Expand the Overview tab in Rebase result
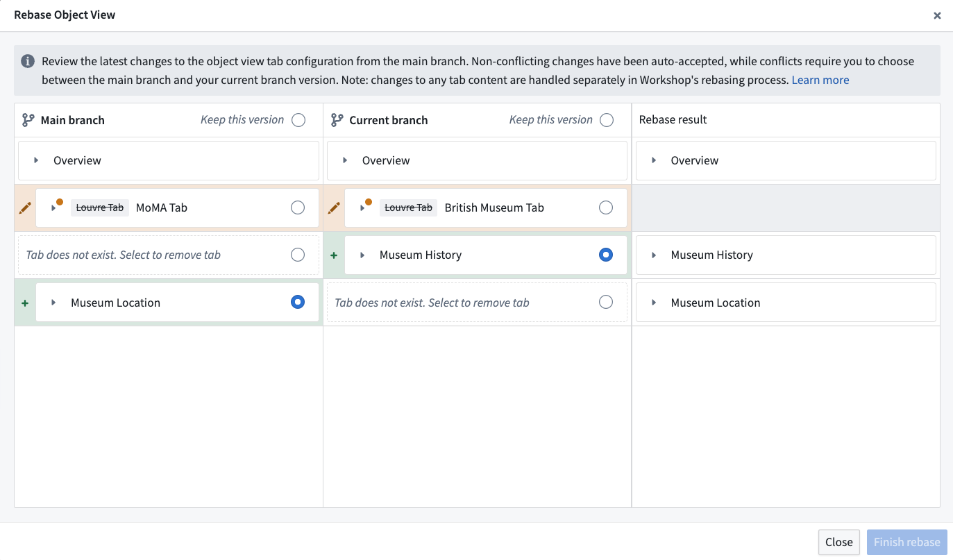 click(x=653, y=160)
